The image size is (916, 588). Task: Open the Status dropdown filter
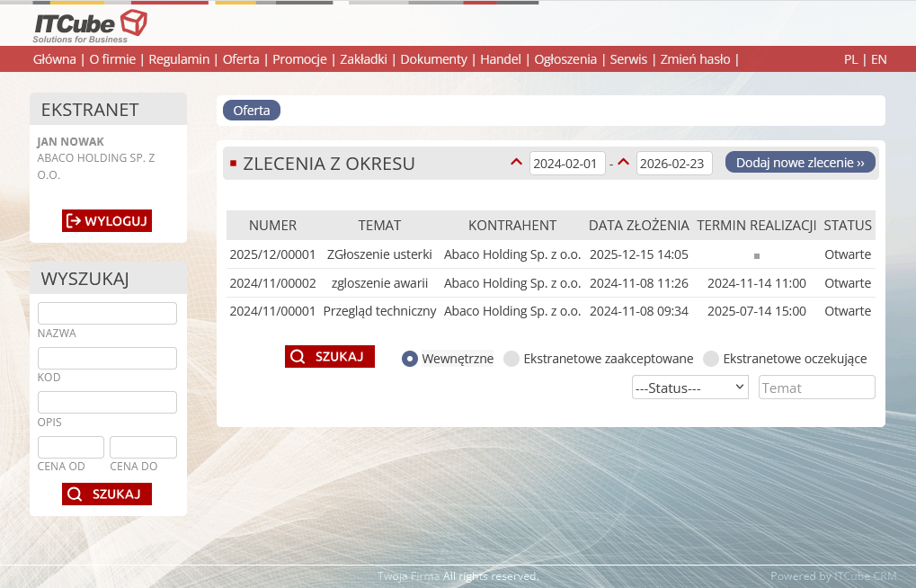pyautogui.click(x=689, y=388)
